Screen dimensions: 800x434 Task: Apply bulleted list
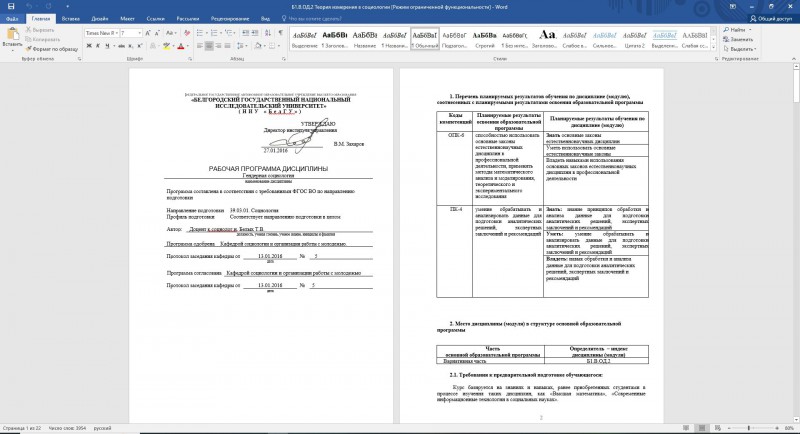tap(202, 33)
